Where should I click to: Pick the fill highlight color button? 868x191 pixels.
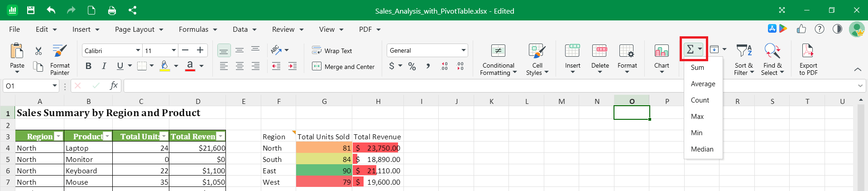165,66
